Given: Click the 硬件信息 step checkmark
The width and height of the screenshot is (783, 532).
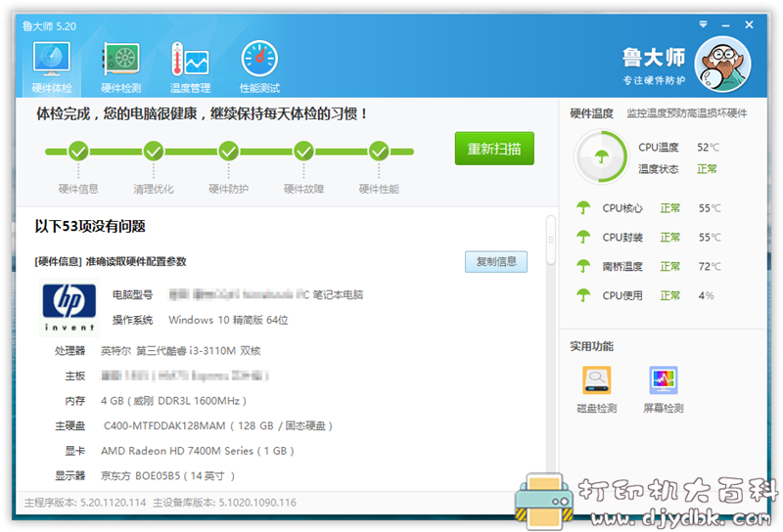Looking at the screenshot, I should tap(78, 151).
